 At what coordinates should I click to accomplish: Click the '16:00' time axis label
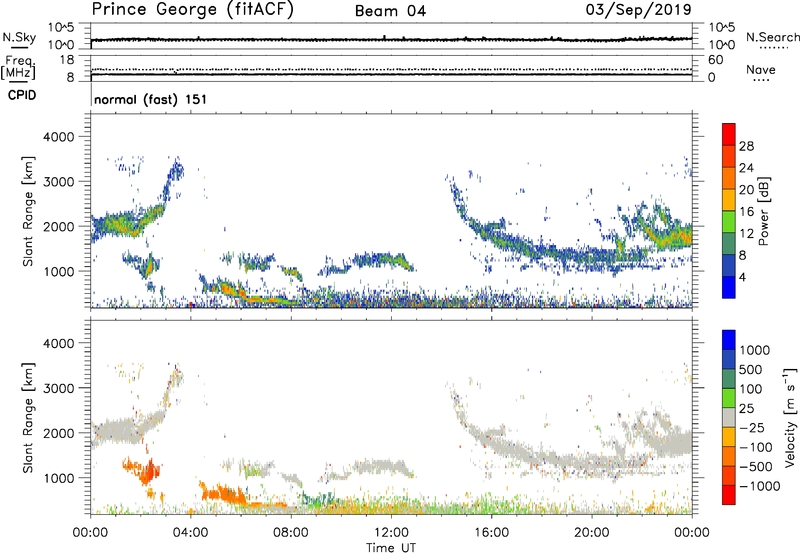[x=491, y=533]
